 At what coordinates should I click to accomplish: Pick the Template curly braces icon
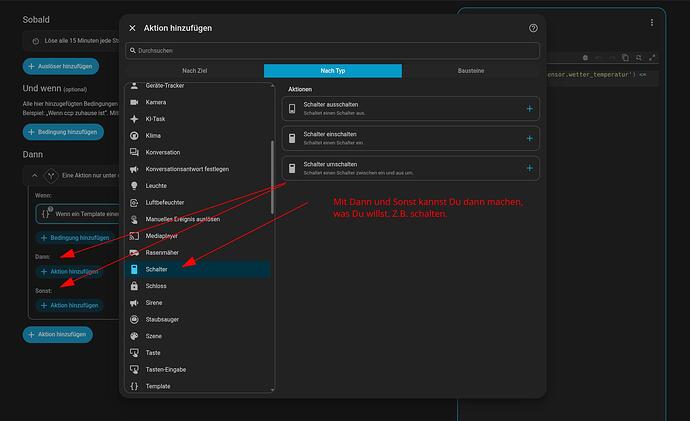pos(134,386)
